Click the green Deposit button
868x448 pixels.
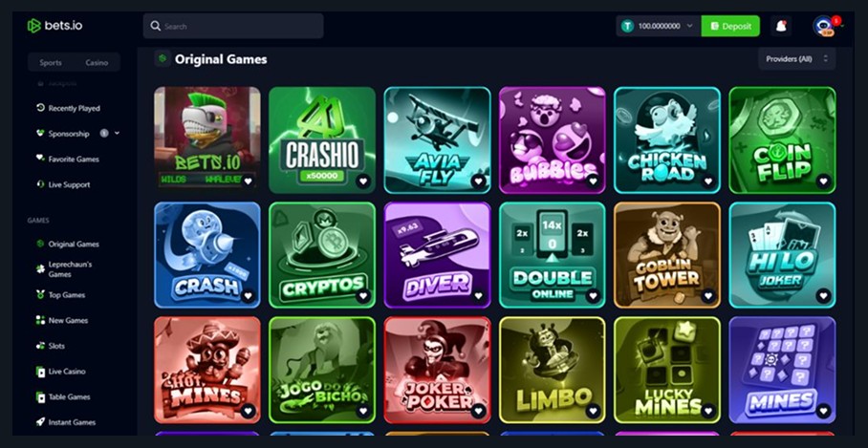point(730,26)
